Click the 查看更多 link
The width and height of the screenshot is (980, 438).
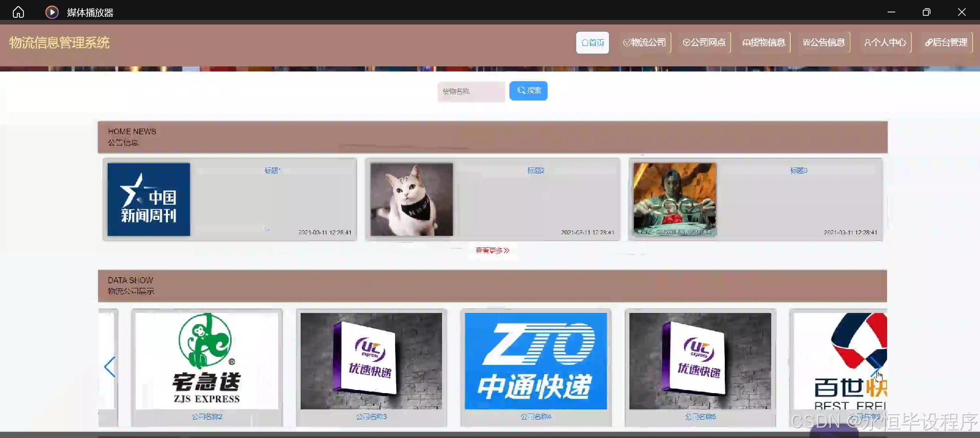click(x=493, y=250)
